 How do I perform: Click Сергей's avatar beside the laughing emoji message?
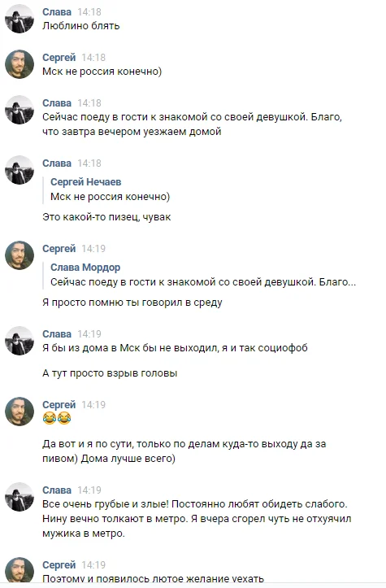[x=20, y=412]
